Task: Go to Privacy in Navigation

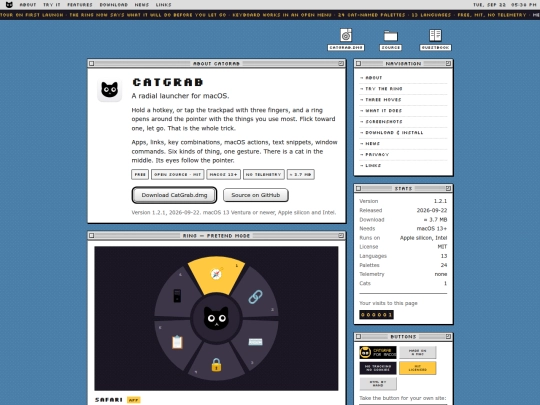Action: [403, 155]
